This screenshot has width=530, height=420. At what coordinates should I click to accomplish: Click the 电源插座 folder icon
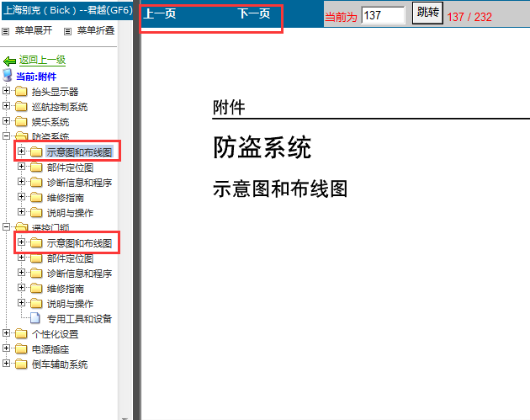coord(21,349)
